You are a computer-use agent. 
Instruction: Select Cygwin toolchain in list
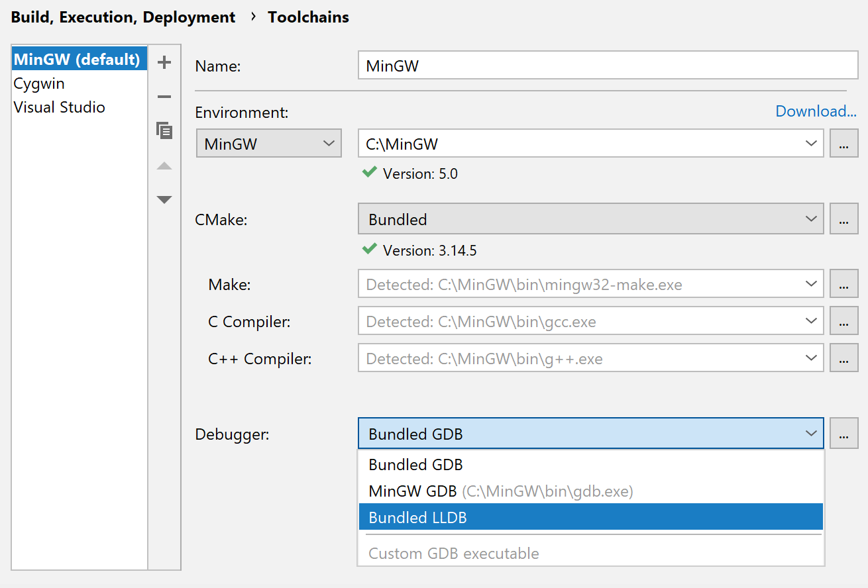point(80,83)
